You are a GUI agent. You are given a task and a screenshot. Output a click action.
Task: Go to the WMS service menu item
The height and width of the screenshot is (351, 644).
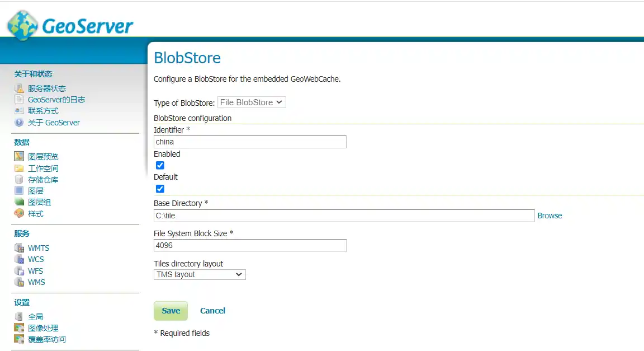tap(36, 282)
